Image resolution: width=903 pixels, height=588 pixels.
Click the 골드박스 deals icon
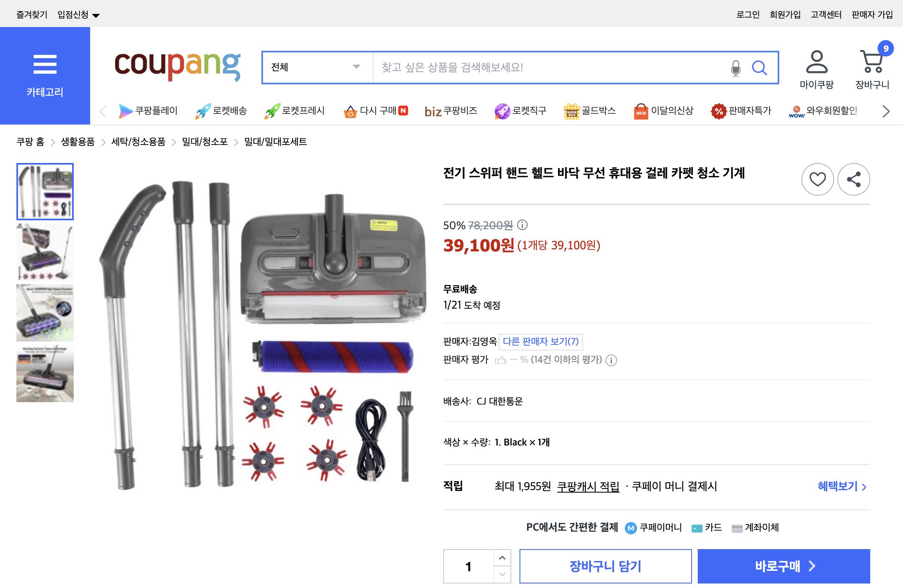pos(590,111)
